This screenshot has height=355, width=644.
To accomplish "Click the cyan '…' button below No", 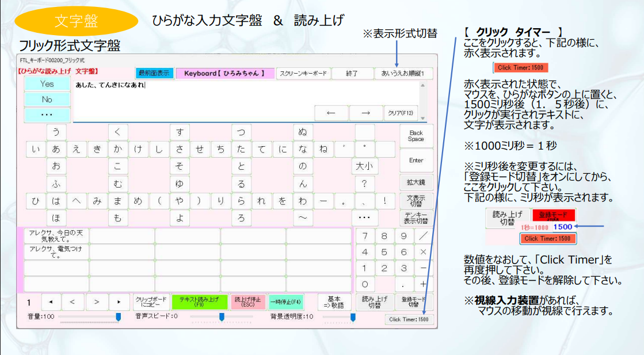I will 47,115.
